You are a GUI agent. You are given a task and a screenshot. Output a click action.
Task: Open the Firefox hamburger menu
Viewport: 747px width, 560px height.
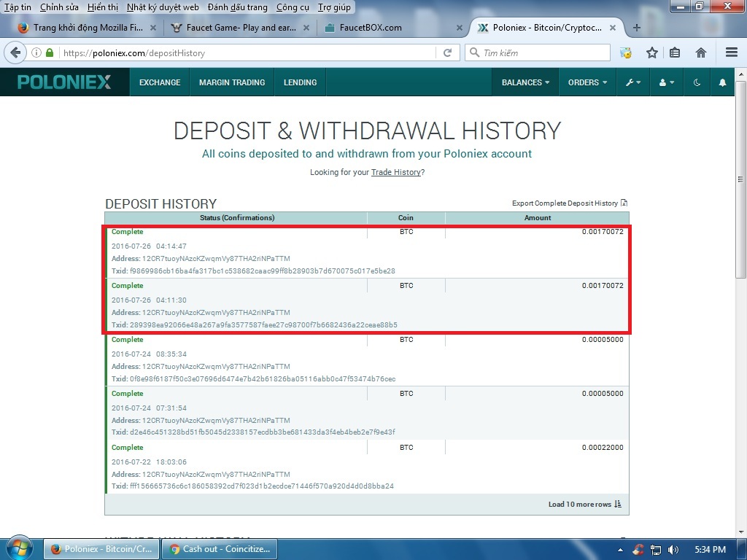pos(732,52)
